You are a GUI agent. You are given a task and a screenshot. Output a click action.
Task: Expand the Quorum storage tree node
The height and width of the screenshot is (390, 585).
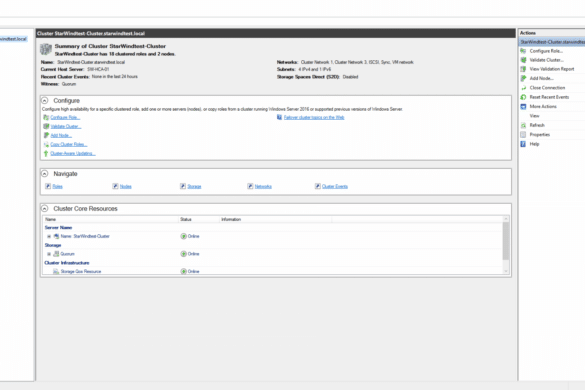tap(49, 254)
